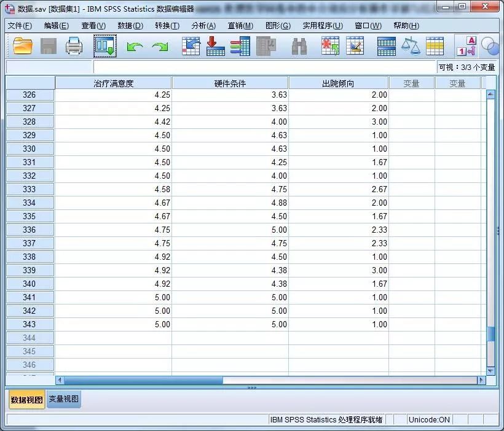The image size is (504, 431).
Task: Open the 分析(A) menu
Action: pyautogui.click(x=204, y=26)
